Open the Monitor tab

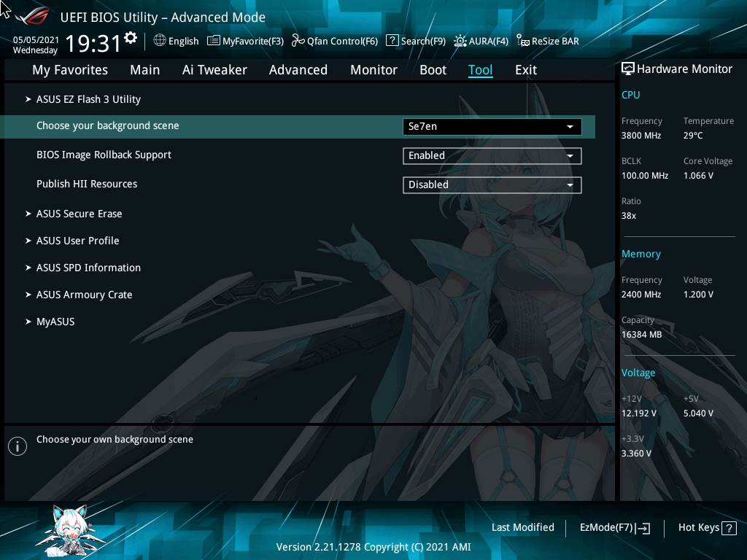[374, 70]
